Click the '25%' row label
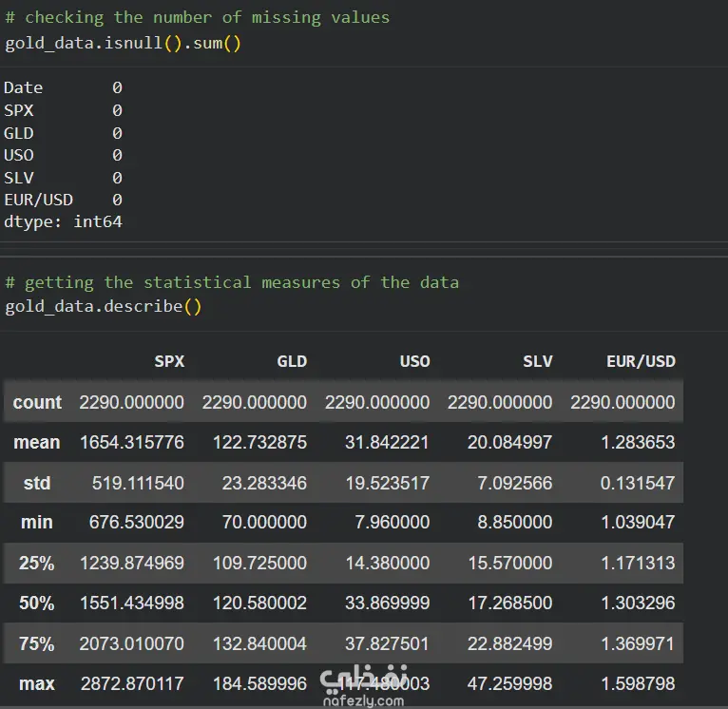This screenshot has width=728, height=709. click(x=37, y=564)
